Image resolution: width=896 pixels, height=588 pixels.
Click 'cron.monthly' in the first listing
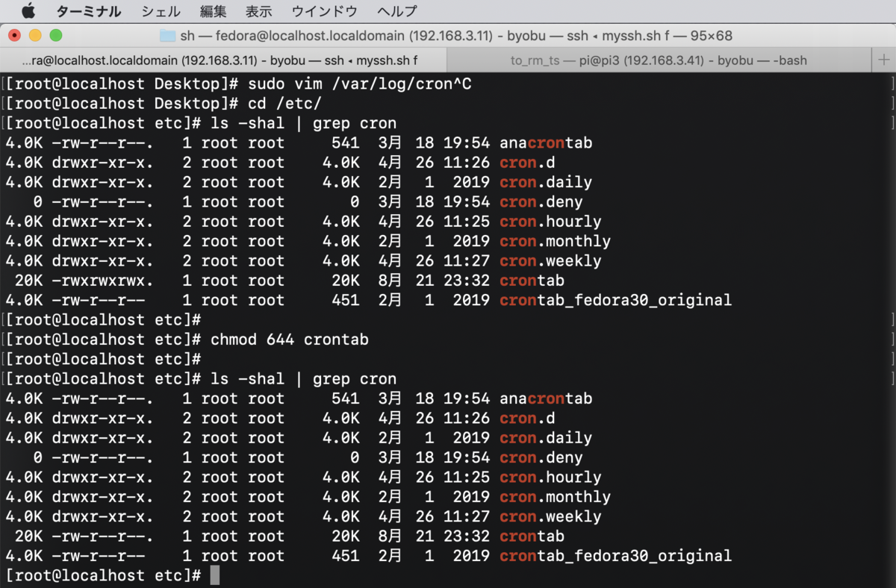pos(555,241)
